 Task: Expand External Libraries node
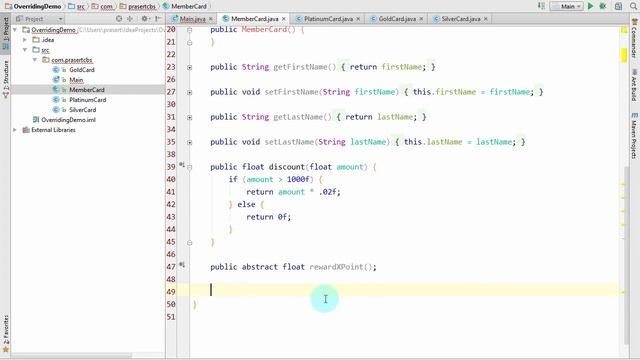click(x=15, y=130)
